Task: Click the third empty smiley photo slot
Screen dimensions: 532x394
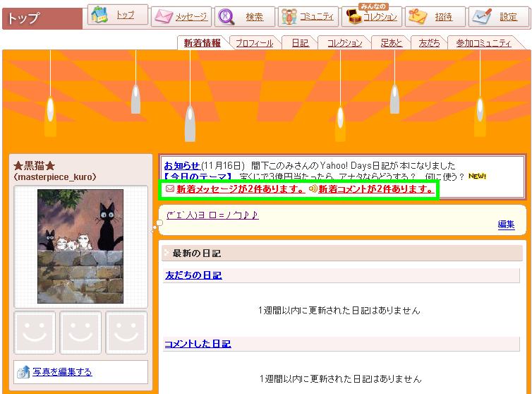Action: click(x=126, y=333)
